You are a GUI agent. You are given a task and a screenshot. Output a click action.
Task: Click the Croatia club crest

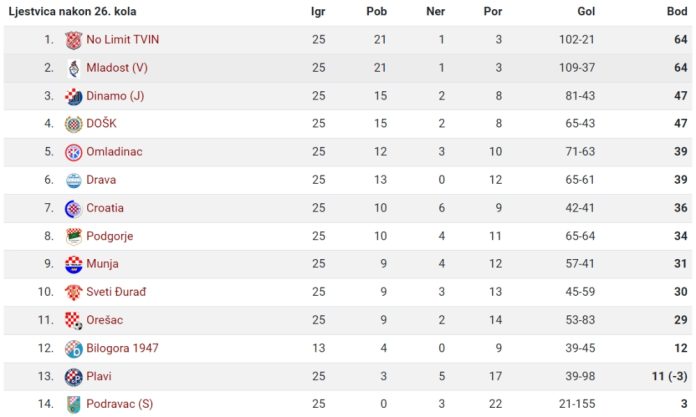pyautogui.click(x=74, y=208)
